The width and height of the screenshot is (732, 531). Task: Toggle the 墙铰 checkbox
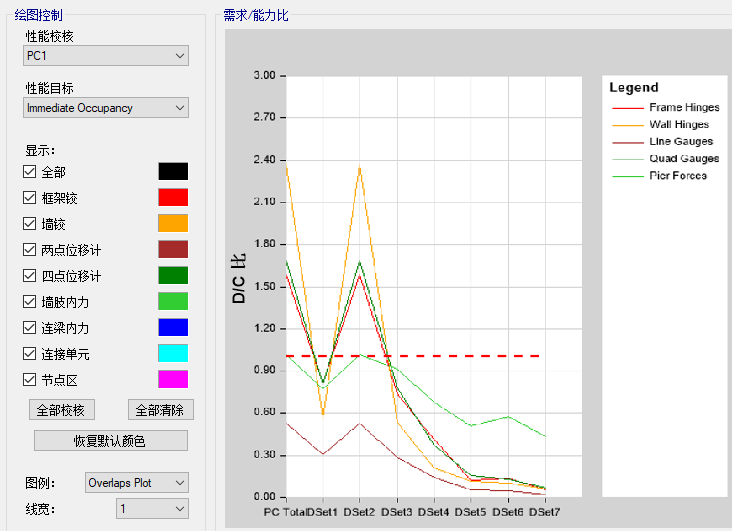tap(29, 224)
